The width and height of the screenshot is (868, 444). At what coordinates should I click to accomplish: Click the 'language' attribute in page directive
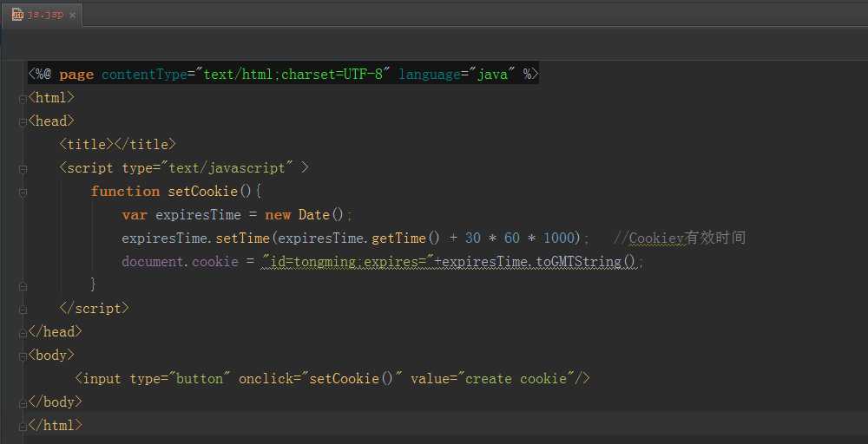point(430,74)
